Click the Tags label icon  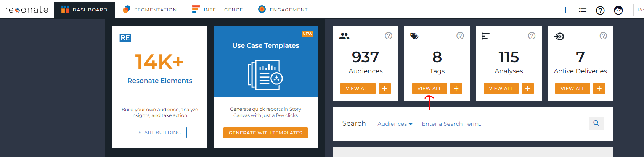[414, 36]
